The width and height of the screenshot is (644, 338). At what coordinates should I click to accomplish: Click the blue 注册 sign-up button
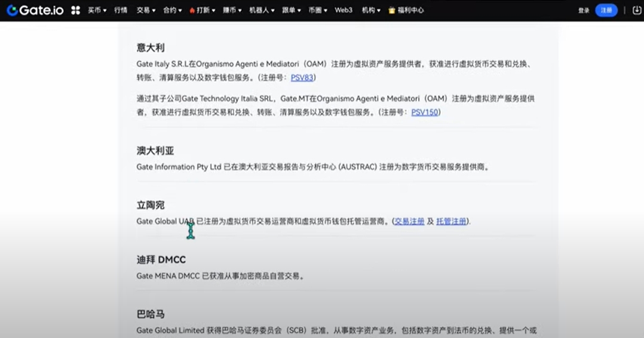click(x=606, y=11)
